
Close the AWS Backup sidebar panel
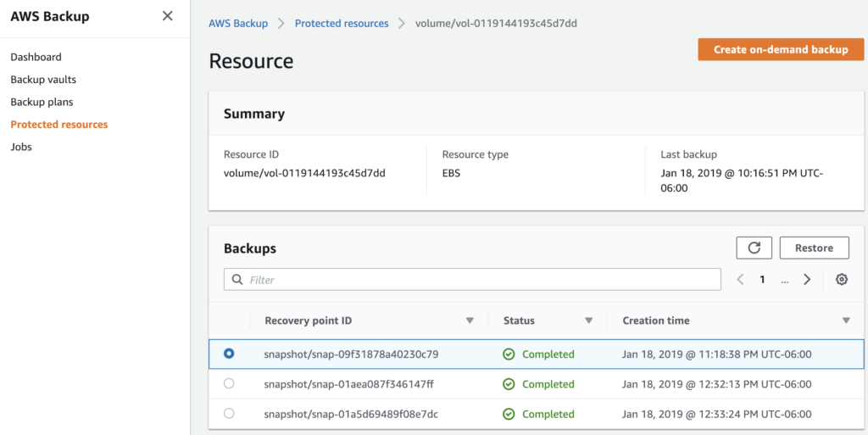167,16
